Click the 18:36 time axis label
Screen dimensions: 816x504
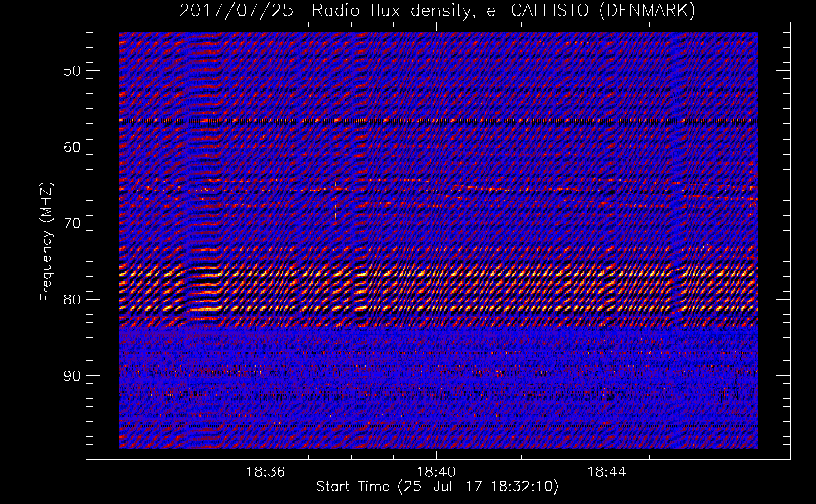coord(265,472)
